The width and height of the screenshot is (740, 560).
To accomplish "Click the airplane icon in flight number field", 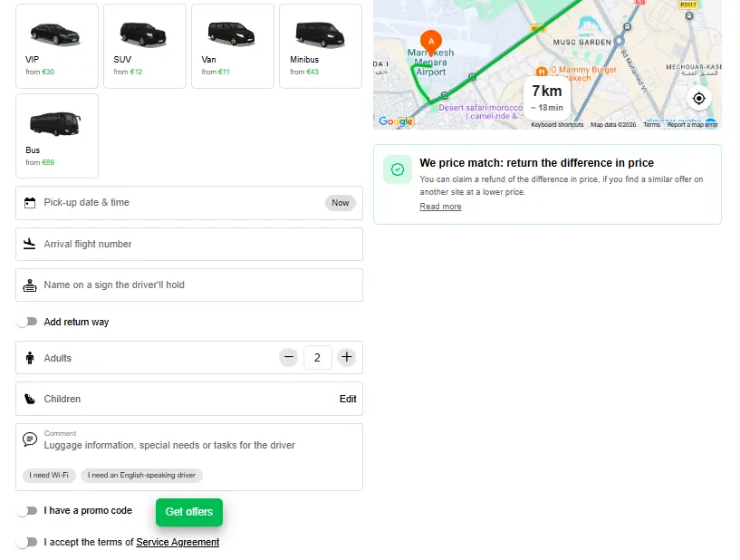I will tap(30, 244).
